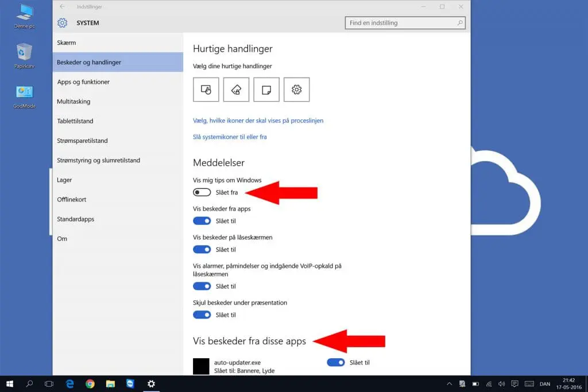Enable 'Vis mig tips om Windows'

tap(202, 192)
